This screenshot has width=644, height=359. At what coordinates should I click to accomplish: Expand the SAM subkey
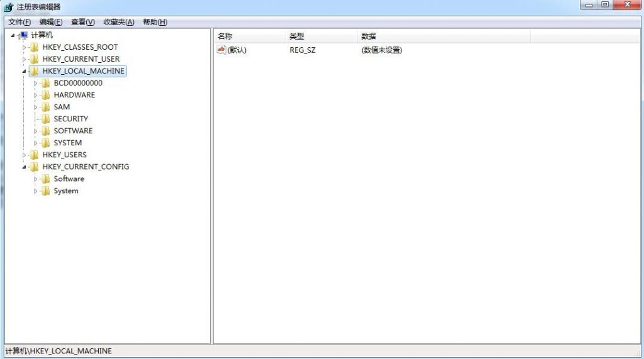click(35, 108)
